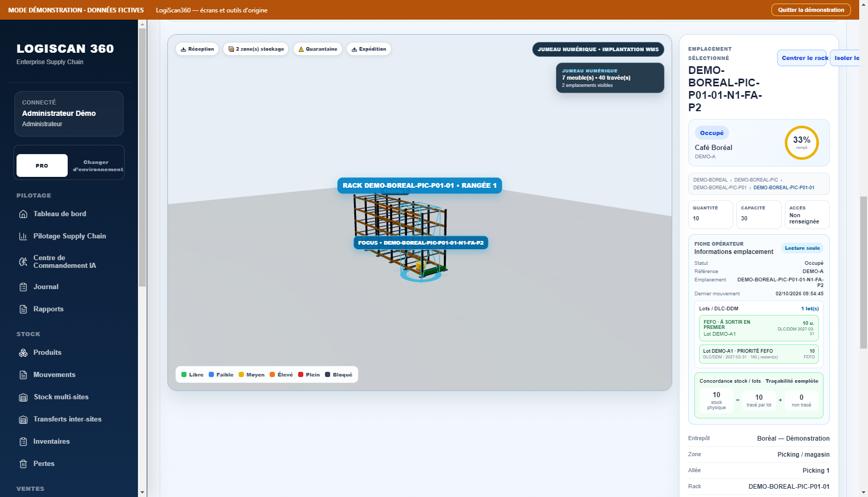Click the Centre de Commandement IA icon
This screenshot has width=868, height=497.
(23, 262)
